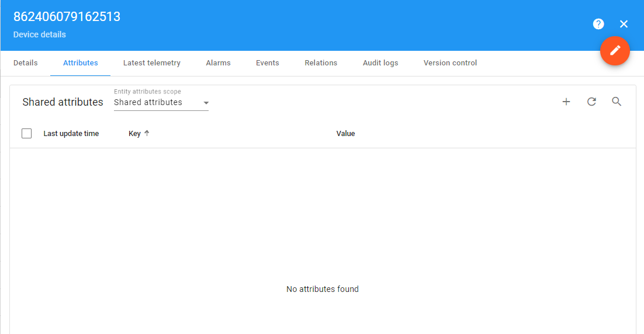
Task: Open the Entity attributes scope dropdown
Action: click(161, 103)
